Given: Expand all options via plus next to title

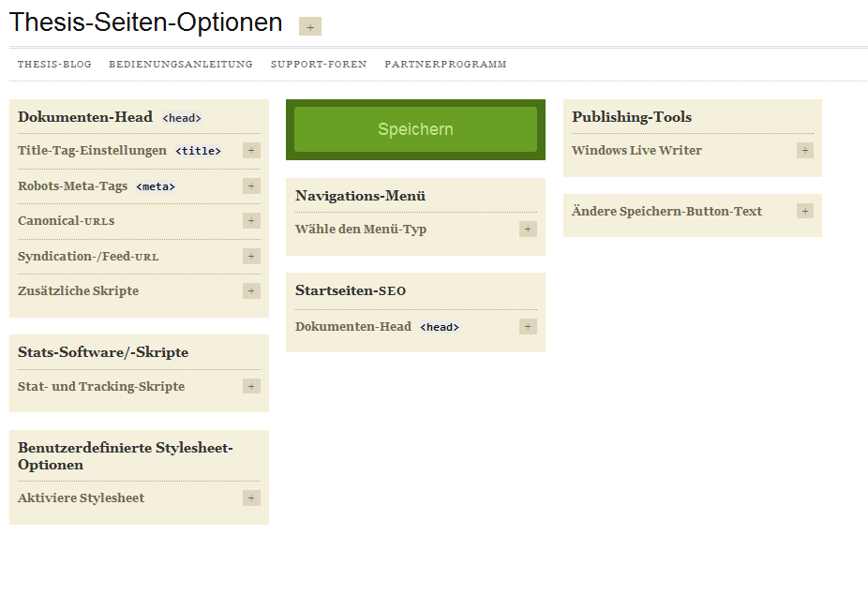Looking at the screenshot, I should [x=310, y=26].
